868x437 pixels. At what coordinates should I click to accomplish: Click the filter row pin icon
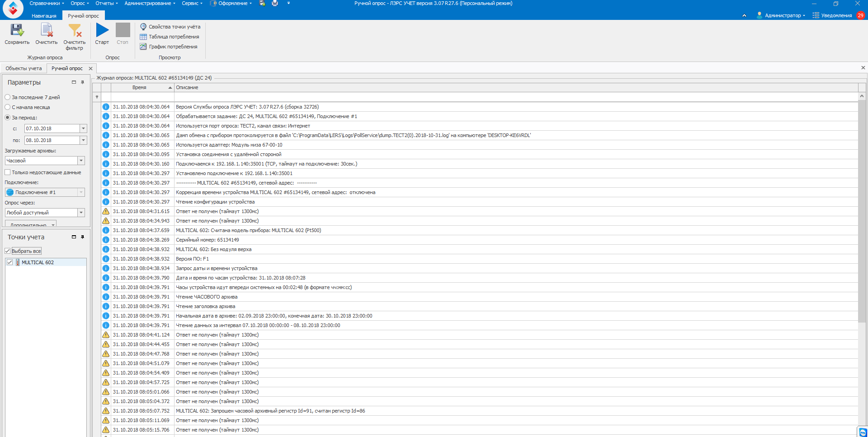(x=97, y=97)
